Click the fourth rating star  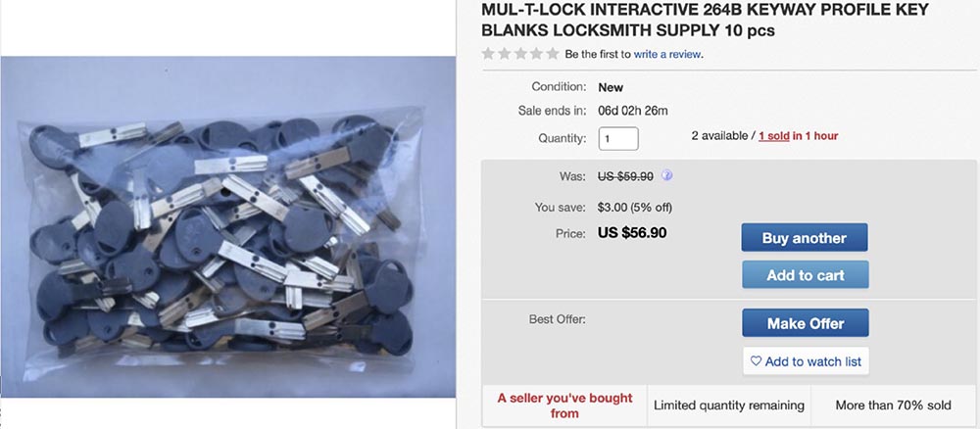(x=536, y=54)
